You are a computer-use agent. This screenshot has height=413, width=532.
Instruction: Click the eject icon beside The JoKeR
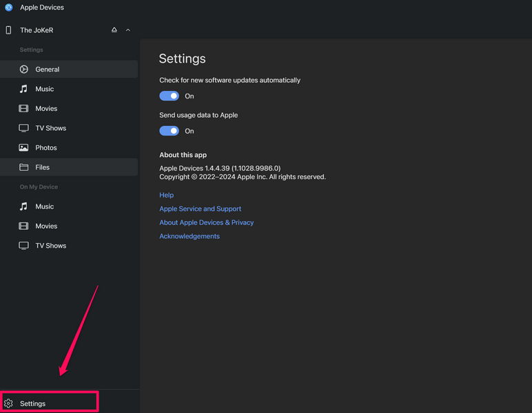coord(114,30)
